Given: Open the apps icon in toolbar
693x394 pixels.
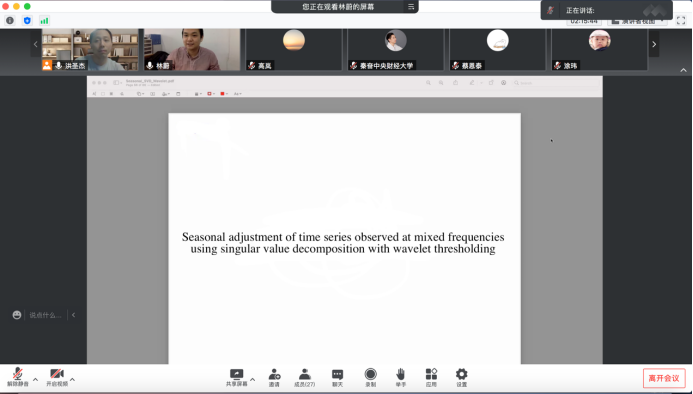Looking at the screenshot, I should pyautogui.click(x=431, y=375).
